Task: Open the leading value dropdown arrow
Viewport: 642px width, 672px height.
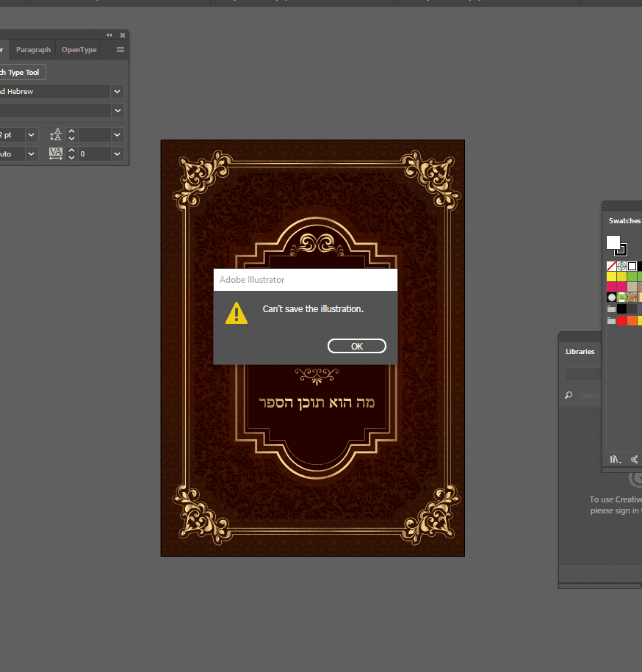Action: click(117, 135)
